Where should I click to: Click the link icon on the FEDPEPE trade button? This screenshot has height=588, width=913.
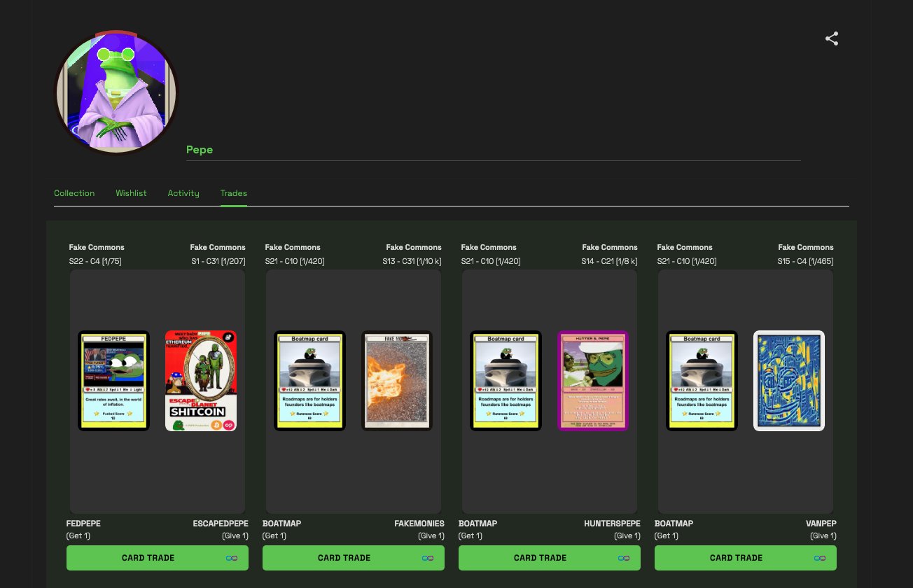pyautogui.click(x=232, y=558)
